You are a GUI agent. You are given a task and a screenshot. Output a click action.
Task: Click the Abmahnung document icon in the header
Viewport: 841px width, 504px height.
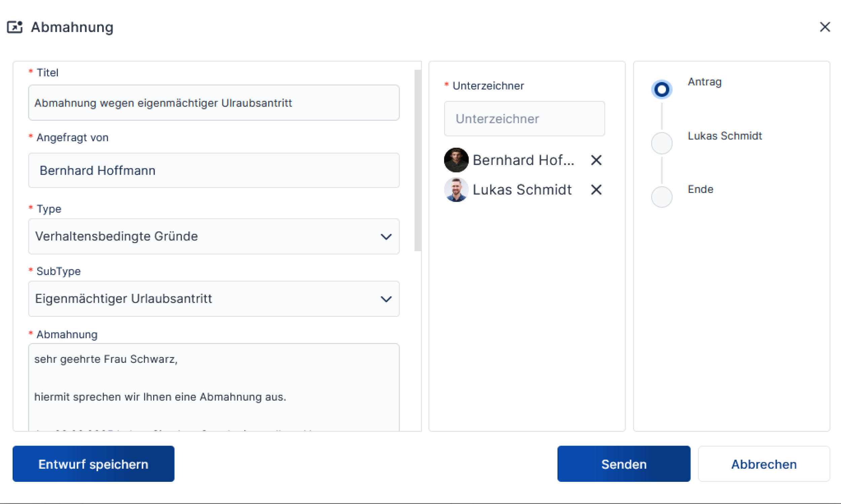(14, 27)
